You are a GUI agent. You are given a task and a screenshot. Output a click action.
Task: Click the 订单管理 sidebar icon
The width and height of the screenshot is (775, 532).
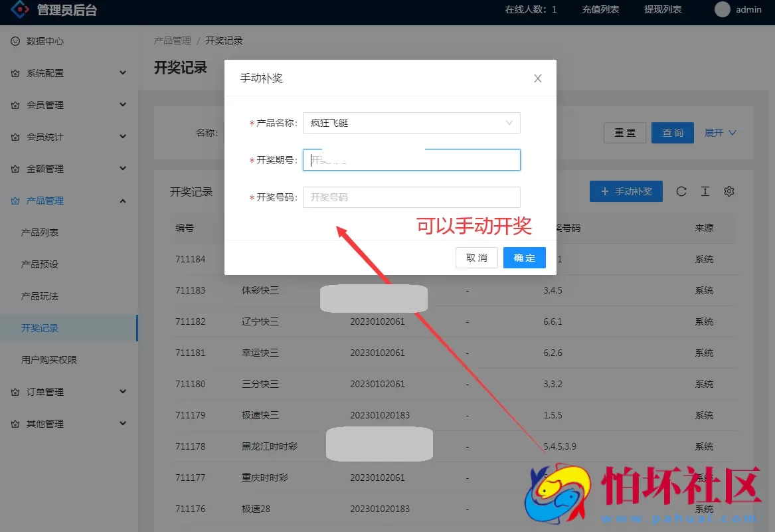pos(15,392)
